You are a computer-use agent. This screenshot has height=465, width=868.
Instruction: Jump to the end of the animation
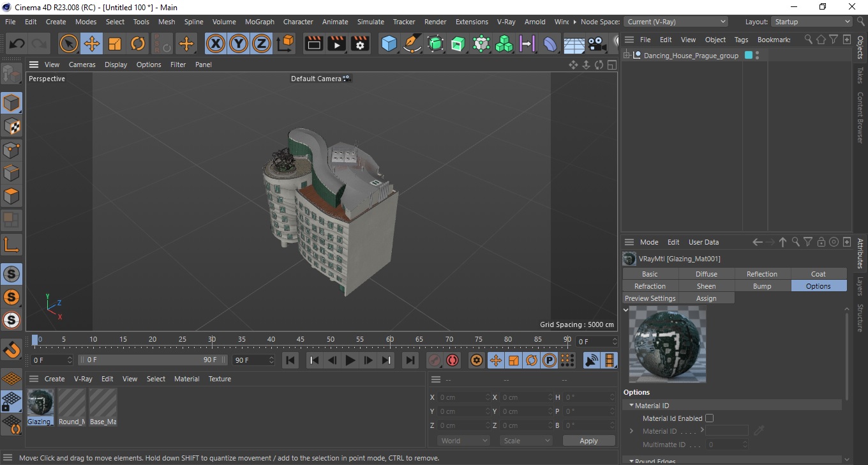click(x=410, y=360)
